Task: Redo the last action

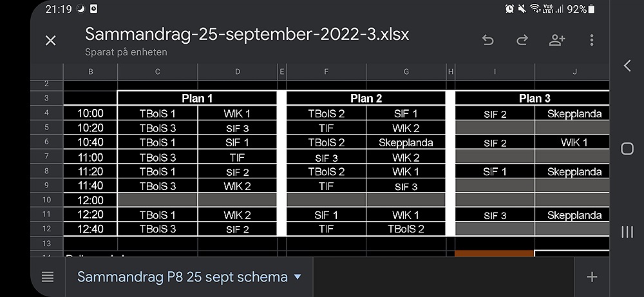Action: tap(522, 40)
